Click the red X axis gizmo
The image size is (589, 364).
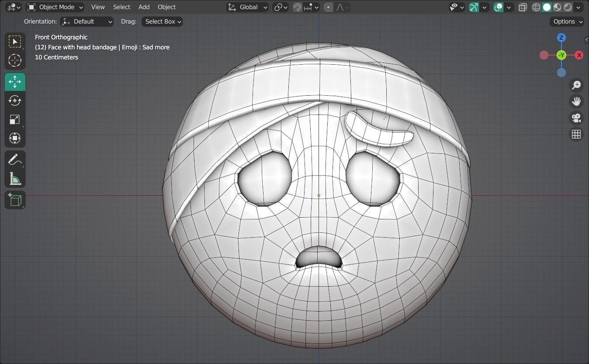pyautogui.click(x=579, y=55)
